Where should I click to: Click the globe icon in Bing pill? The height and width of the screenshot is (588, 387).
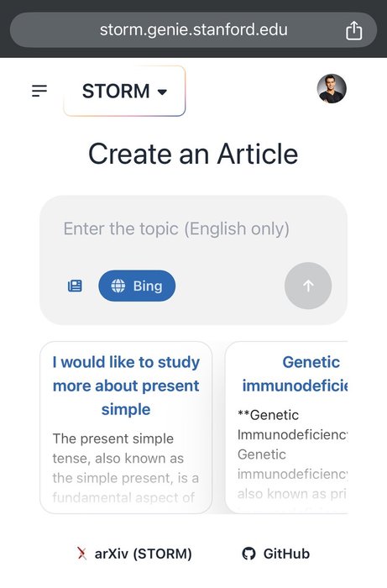pos(118,286)
